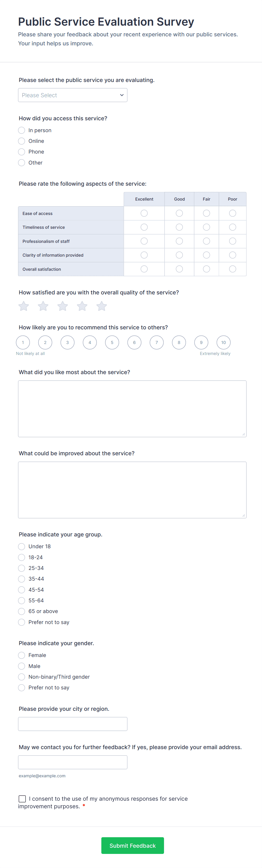
Task: Choose recommendation score 7
Action: 157,343
